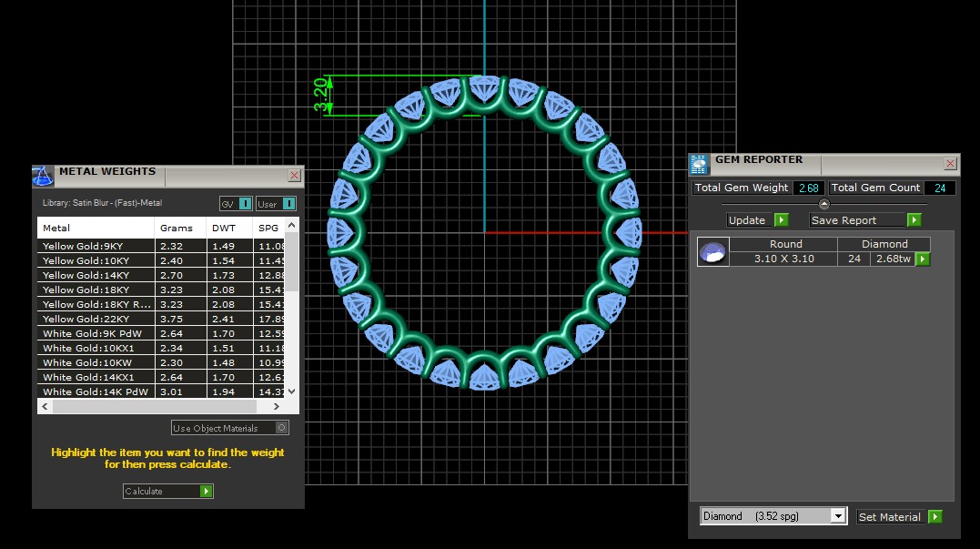980x549 pixels.
Task: Select the White Gold:14K PdW row
Action: point(161,392)
